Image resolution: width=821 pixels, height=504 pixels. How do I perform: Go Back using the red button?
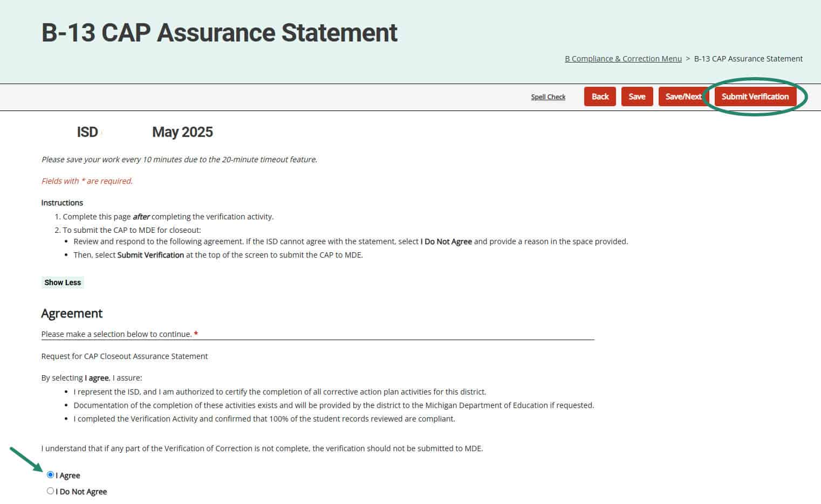tap(600, 96)
